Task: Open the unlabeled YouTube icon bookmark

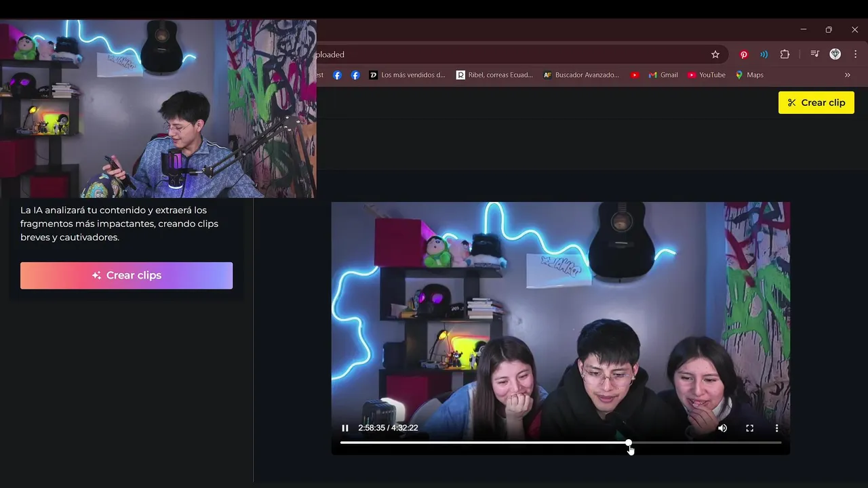Action: point(635,75)
